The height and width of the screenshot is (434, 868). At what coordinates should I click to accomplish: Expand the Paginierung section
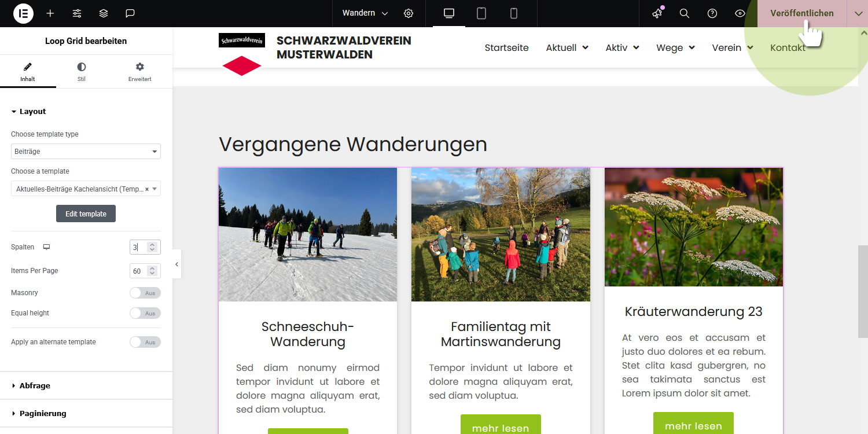pos(43,413)
